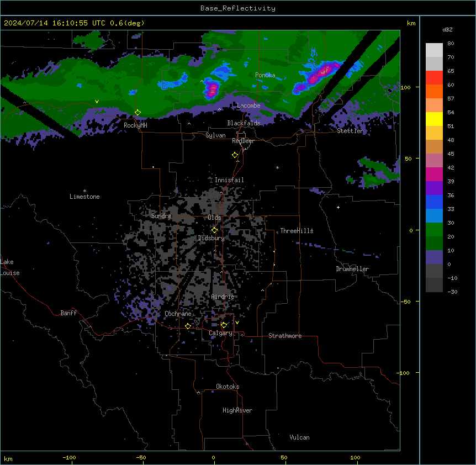The image size is (476, 465).
Task: Click the yellow V marker east of Calgary
Action: click(x=237, y=323)
